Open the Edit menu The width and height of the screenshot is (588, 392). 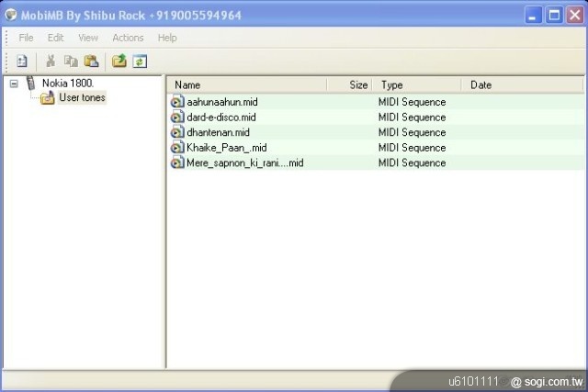(x=55, y=38)
